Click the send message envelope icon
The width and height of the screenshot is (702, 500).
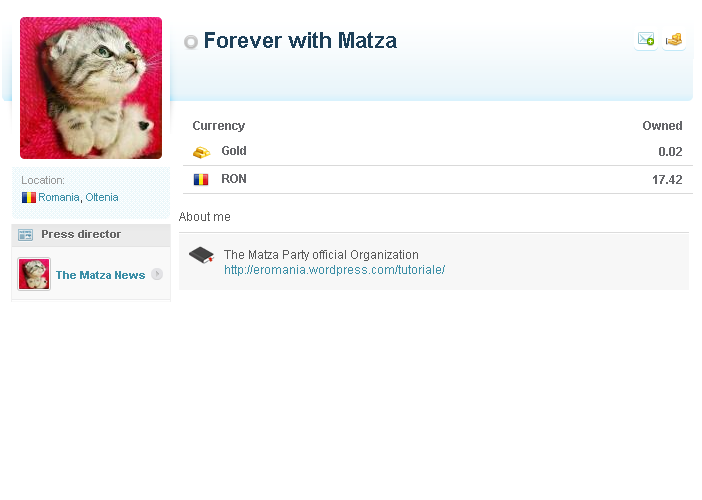[646, 40]
